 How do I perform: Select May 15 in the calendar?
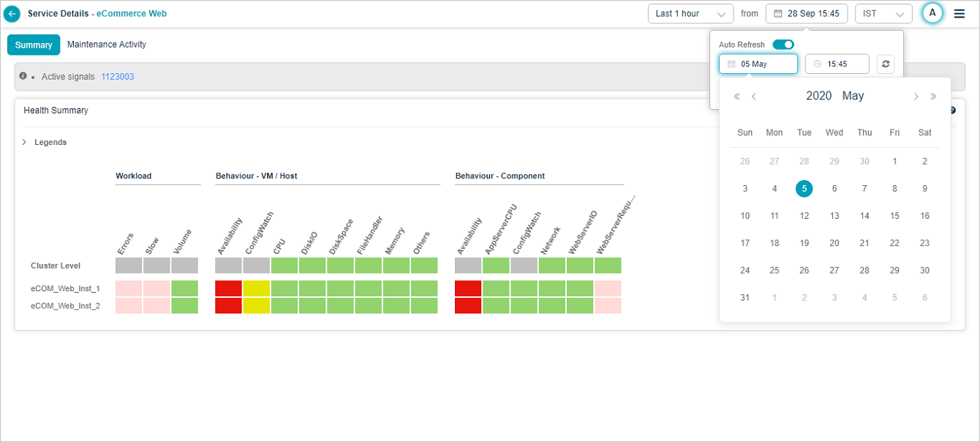pyautogui.click(x=894, y=216)
